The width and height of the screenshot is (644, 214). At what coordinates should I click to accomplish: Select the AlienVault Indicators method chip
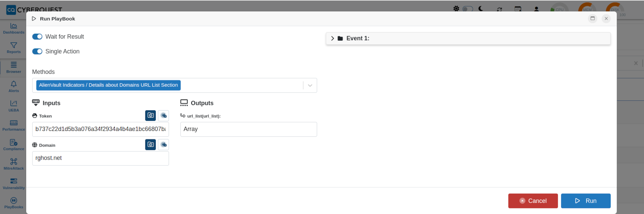click(x=108, y=85)
